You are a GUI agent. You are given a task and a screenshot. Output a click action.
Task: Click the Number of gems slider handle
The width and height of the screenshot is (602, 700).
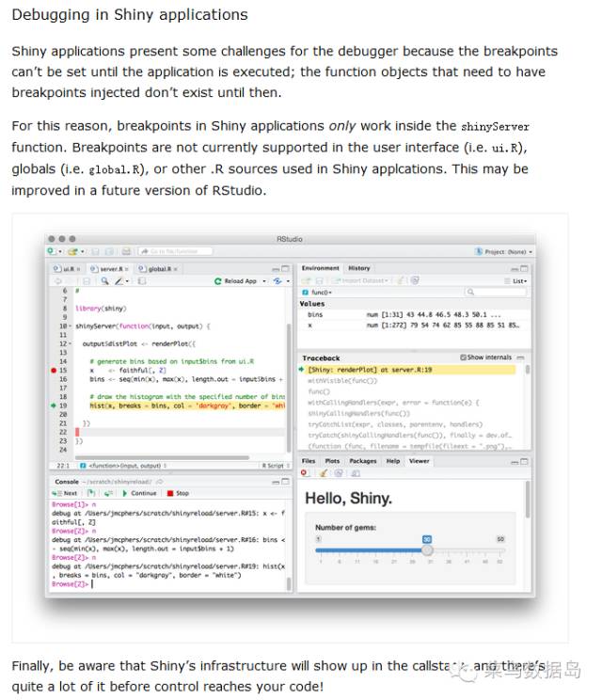point(427,550)
